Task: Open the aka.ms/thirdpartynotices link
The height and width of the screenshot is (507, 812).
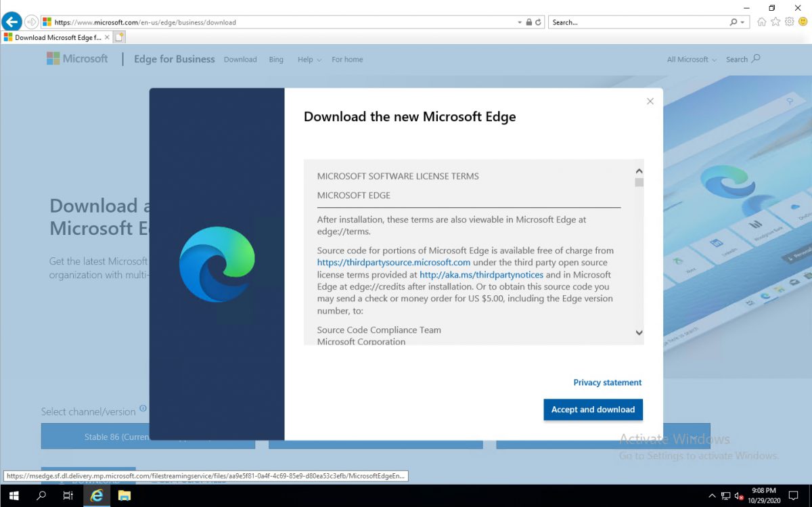Action: coord(481,275)
